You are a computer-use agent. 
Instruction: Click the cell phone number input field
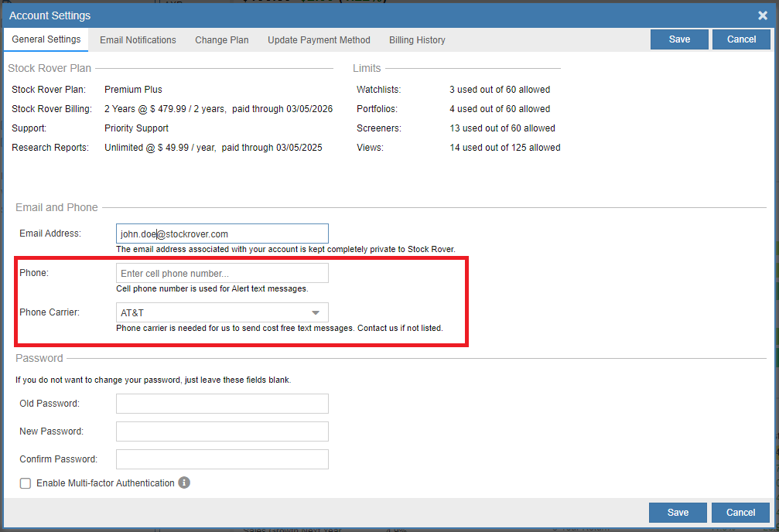222,272
